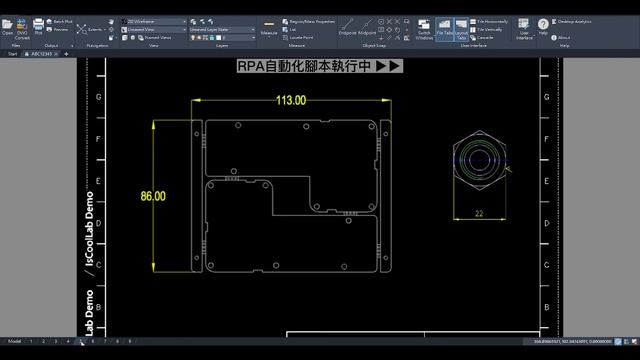
Task: Switch to layout tab 9
Action: (130, 341)
